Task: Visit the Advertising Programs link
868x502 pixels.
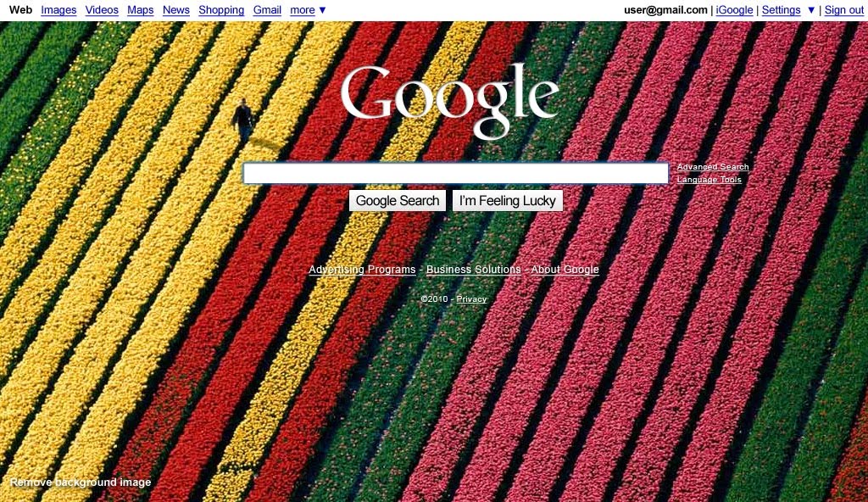Action: pyautogui.click(x=362, y=270)
